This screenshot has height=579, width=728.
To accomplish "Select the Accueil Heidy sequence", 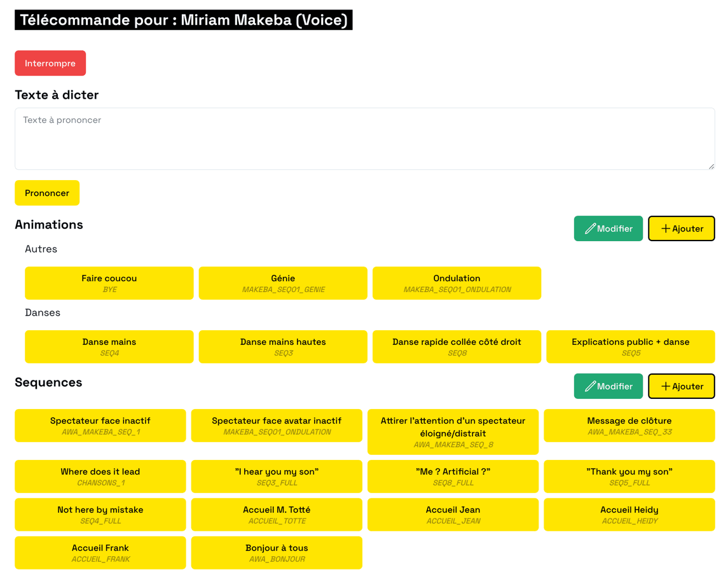I will click(629, 515).
